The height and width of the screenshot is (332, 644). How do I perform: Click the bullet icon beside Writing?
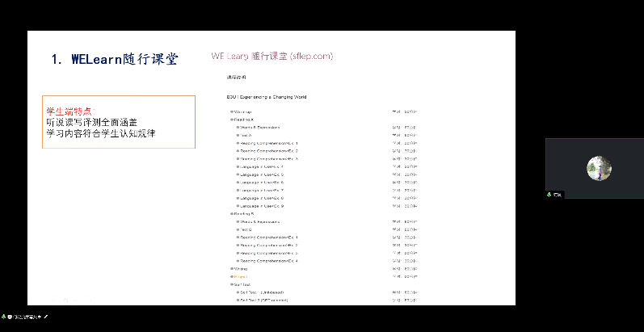tap(231, 269)
